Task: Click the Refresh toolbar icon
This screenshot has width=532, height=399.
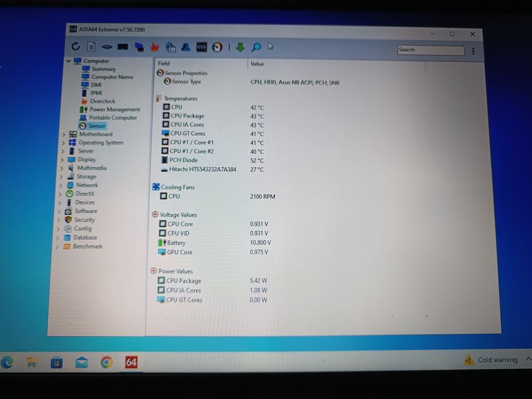Action: point(76,46)
